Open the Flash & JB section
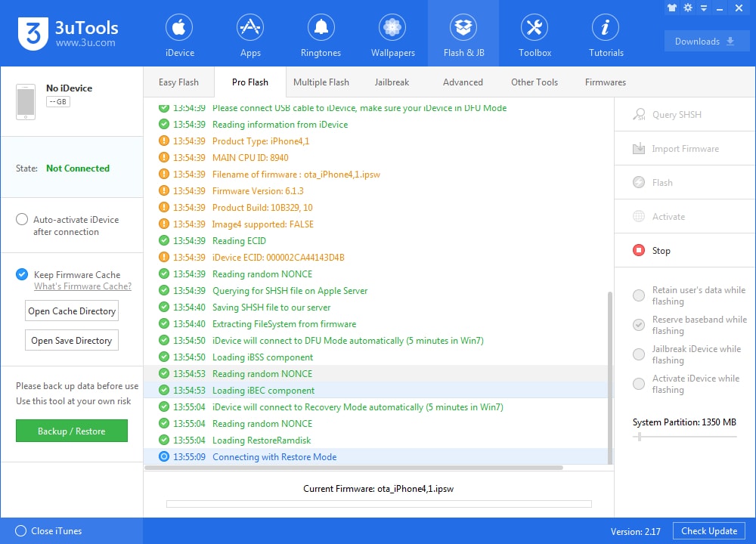756x544 pixels. (x=463, y=35)
